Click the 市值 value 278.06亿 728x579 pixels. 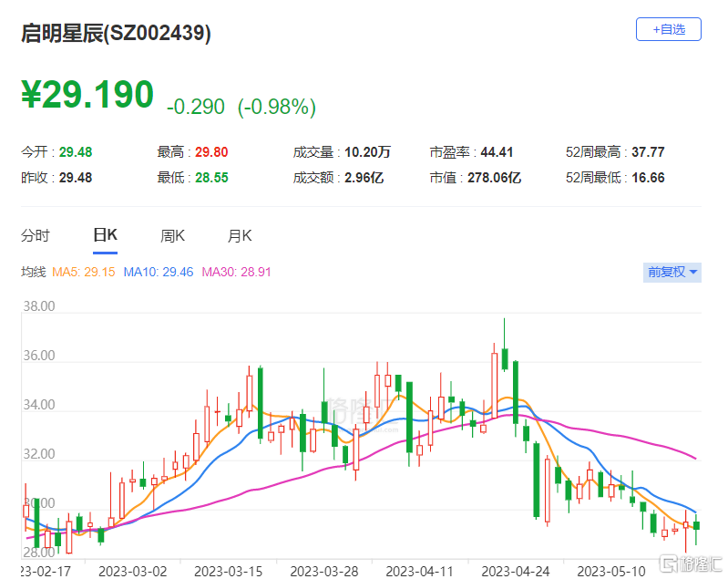(494, 178)
